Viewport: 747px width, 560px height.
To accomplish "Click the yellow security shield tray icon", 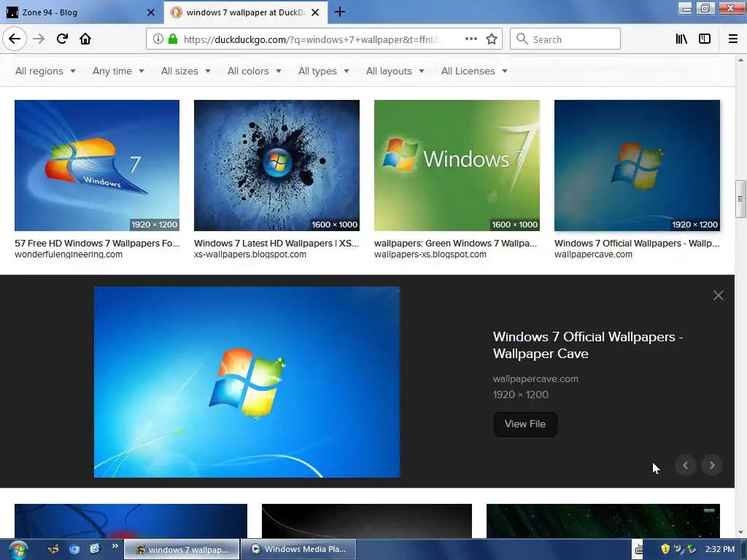I will pyautogui.click(x=665, y=549).
